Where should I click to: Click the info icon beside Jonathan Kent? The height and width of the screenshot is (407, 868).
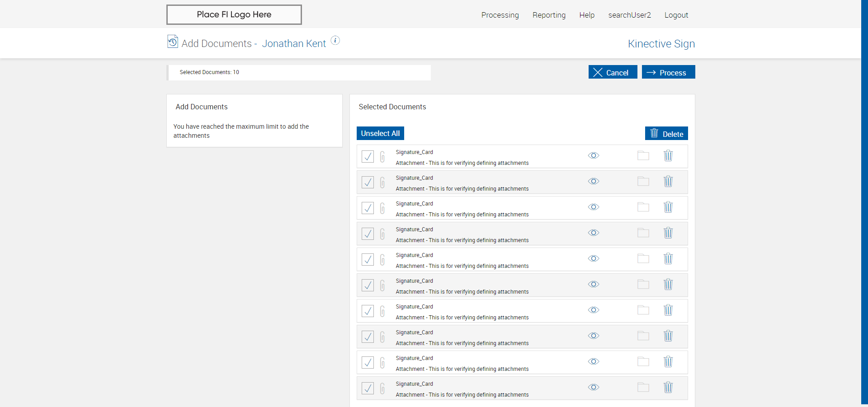click(335, 41)
